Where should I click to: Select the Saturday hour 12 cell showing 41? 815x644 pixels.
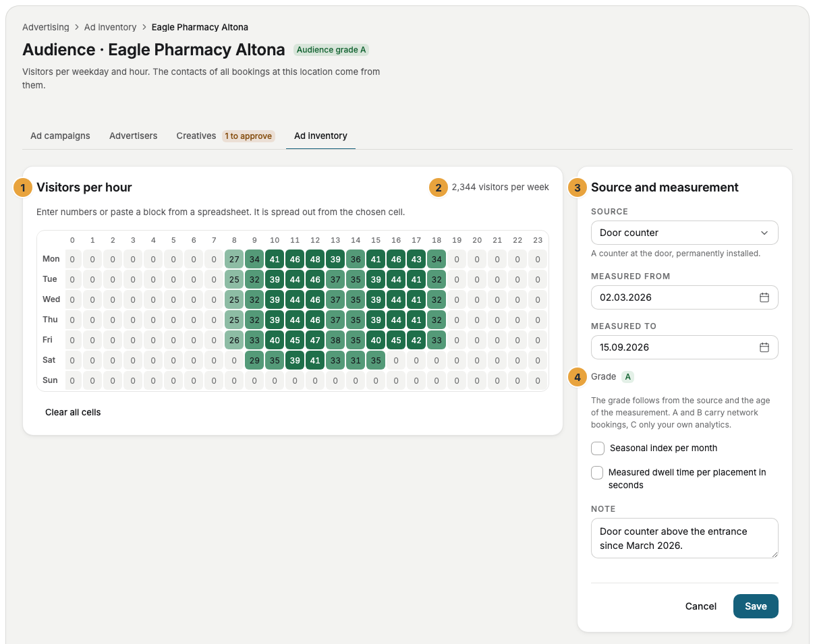tap(315, 360)
